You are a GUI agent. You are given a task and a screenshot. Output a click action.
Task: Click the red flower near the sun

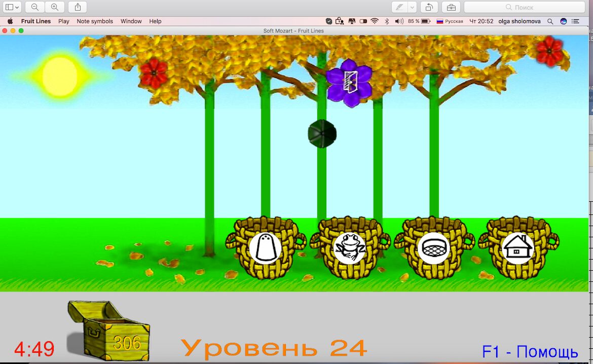pyautogui.click(x=154, y=72)
